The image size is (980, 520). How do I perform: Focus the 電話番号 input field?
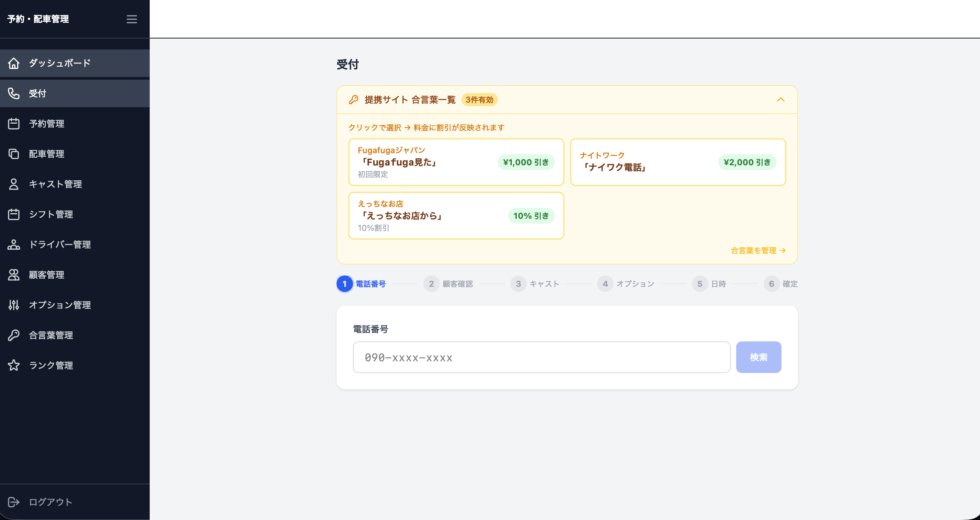click(x=542, y=357)
